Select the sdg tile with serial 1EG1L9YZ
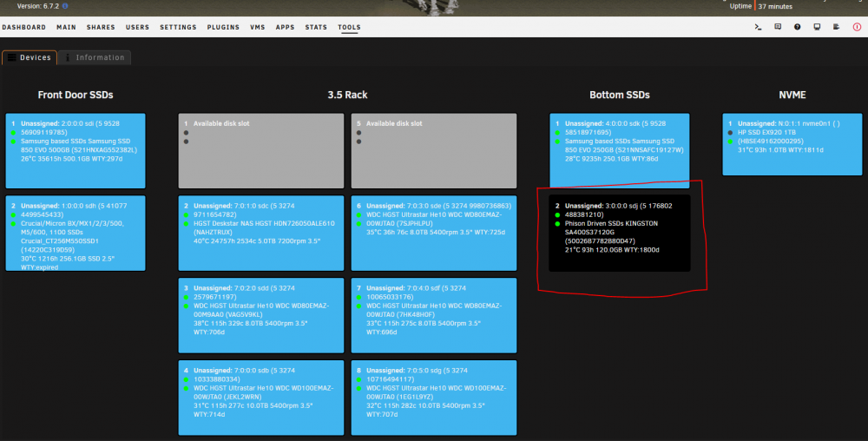The image size is (868, 441). point(433,398)
